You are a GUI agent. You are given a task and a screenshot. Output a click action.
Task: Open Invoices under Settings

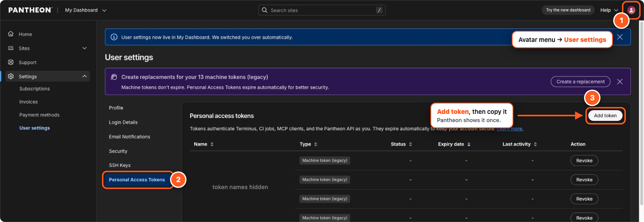click(28, 102)
